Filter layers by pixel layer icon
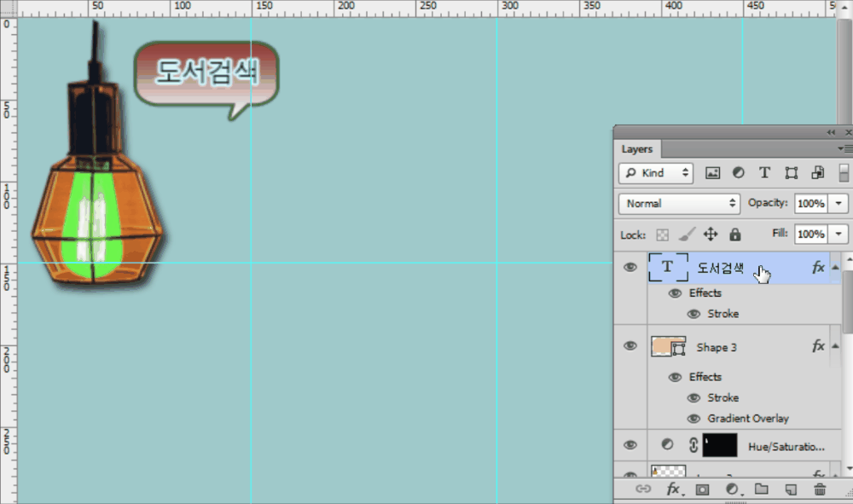Viewport: 853px width, 504px height. [712, 173]
